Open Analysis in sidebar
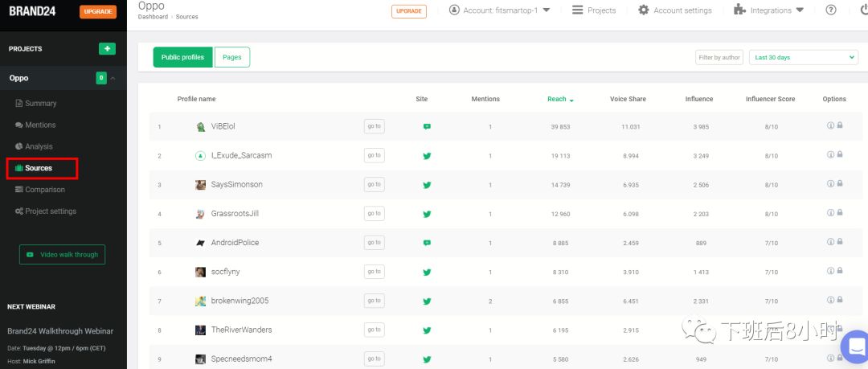 pos(34,146)
